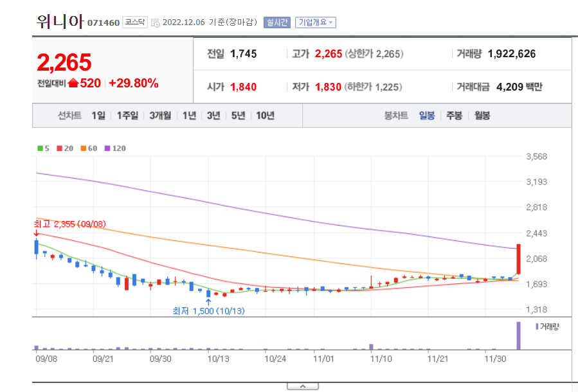Click the 최고 2,355 (09/08) label
Viewport: 578px width, 392px height.
point(69,224)
